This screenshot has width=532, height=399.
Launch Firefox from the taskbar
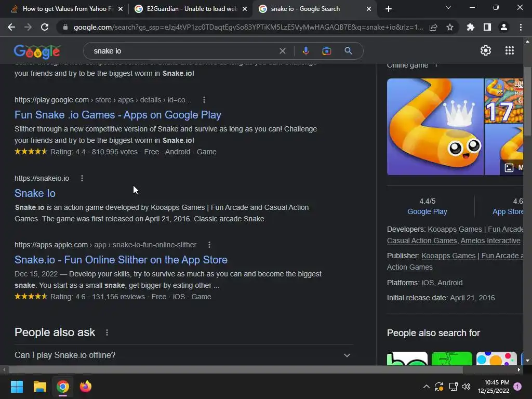coord(86,387)
